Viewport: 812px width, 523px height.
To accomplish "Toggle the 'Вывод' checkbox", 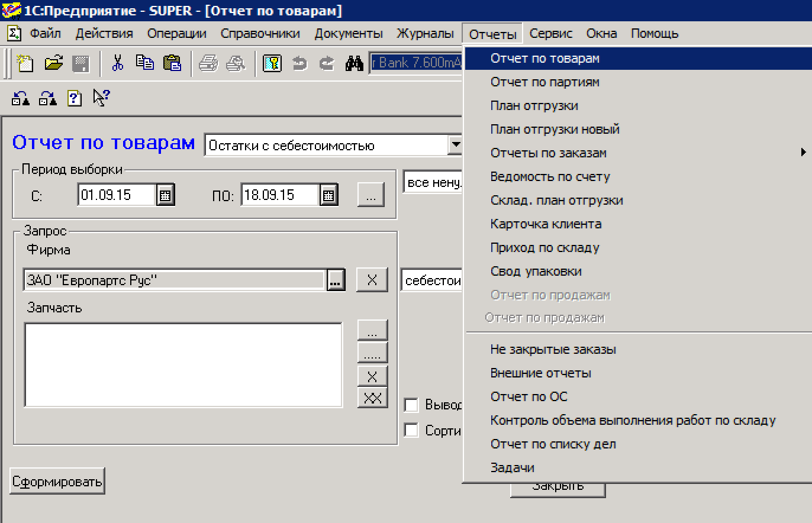I will [x=411, y=405].
